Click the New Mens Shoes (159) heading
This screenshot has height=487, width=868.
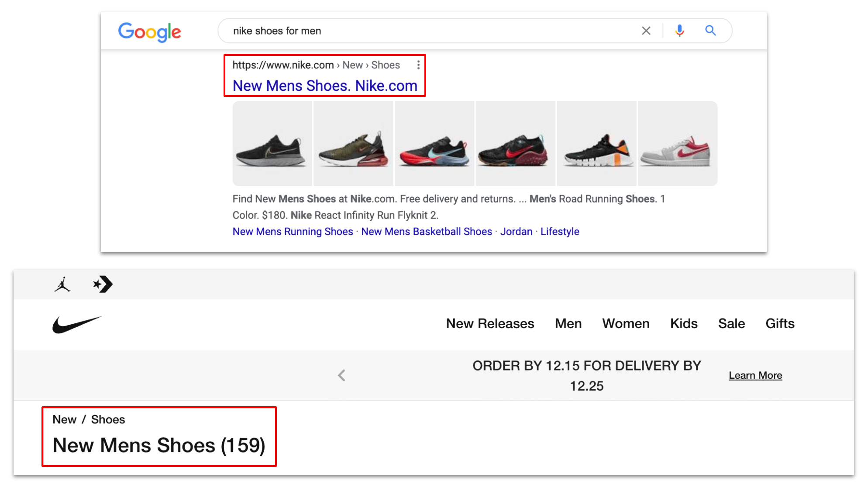click(x=159, y=446)
